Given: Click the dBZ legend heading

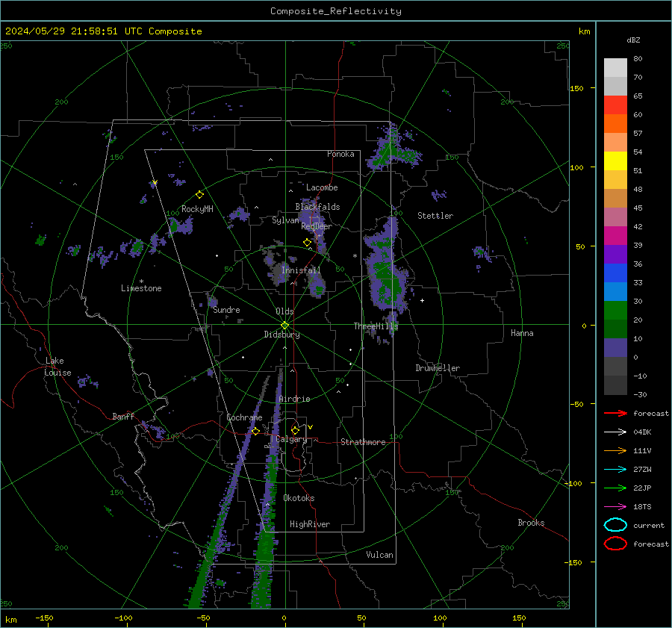Looking at the screenshot, I should coord(633,40).
